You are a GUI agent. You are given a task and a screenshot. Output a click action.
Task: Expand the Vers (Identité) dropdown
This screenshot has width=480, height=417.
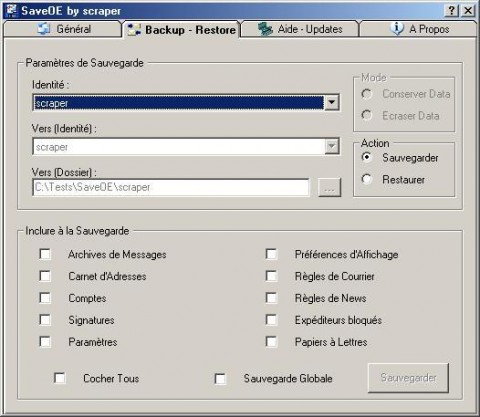[332, 146]
